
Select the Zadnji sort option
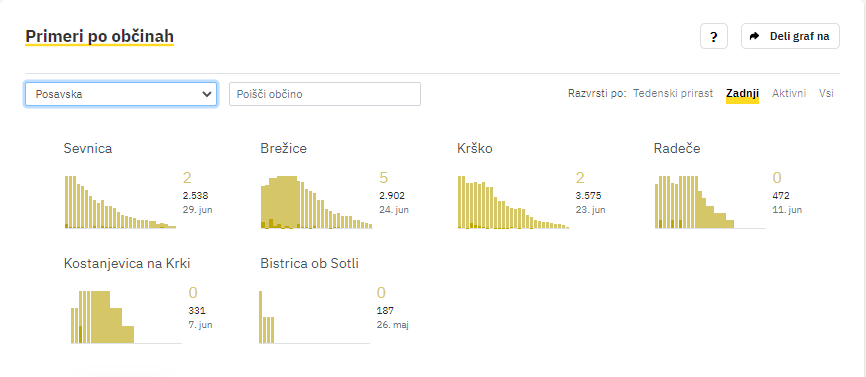pyautogui.click(x=742, y=93)
